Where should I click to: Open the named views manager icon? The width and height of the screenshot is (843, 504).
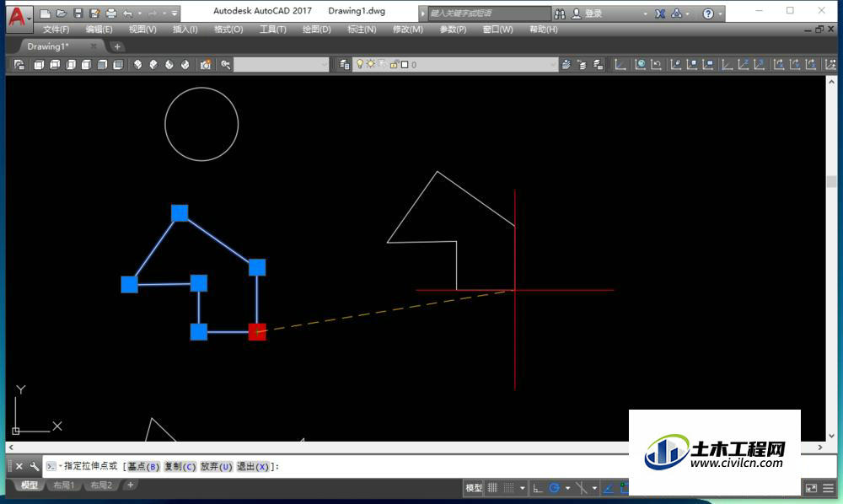point(19,65)
